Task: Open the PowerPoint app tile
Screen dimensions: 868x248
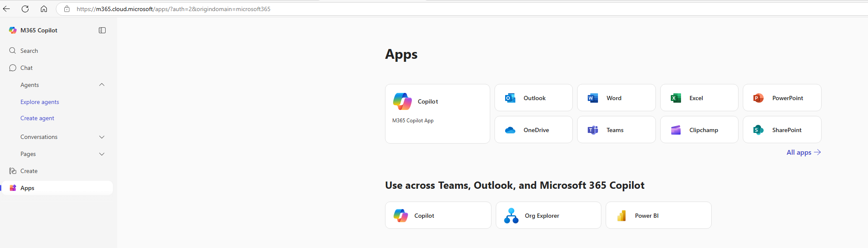Action: [x=782, y=98]
